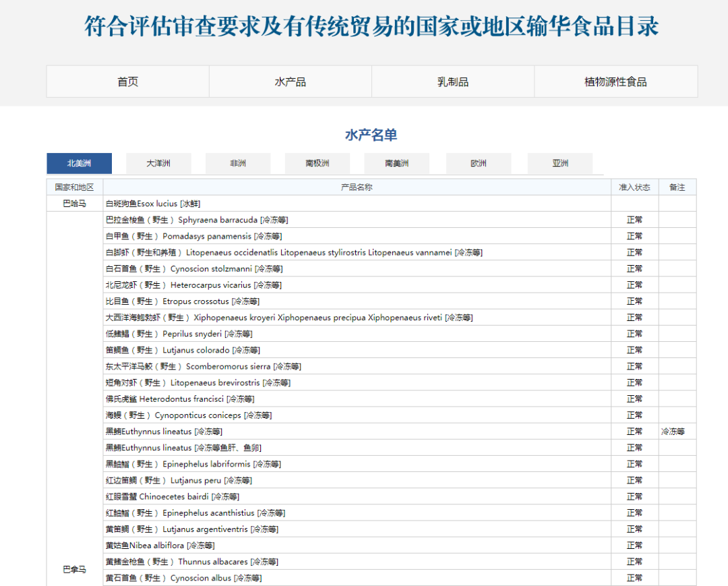This screenshot has width=728, height=586.
Task: Switch to the 大洋洲 tab
Action: click(158, 163)
